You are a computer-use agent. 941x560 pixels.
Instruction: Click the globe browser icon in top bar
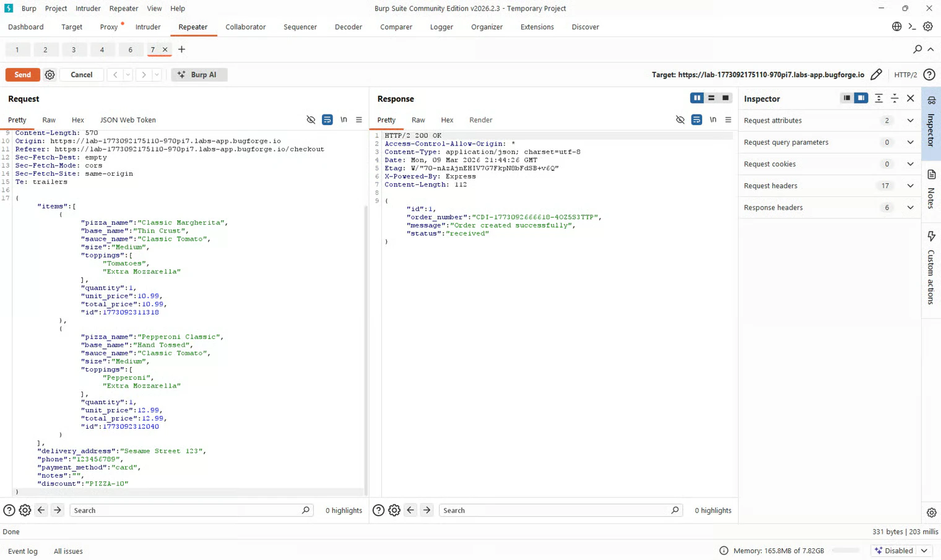click(x=896, y=27)
